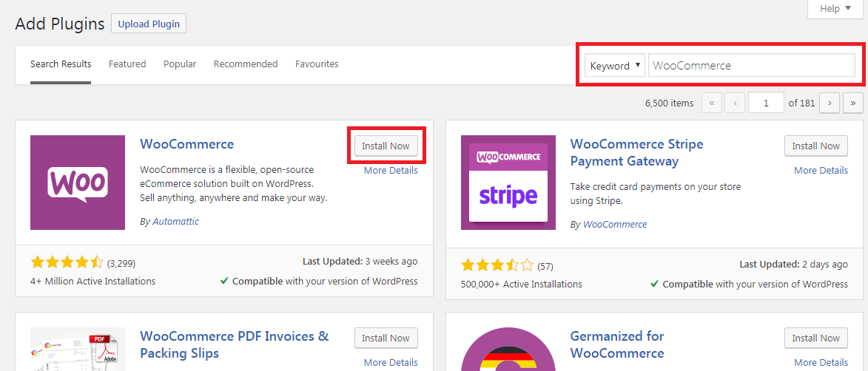Go to next page of results

[830, 103]
